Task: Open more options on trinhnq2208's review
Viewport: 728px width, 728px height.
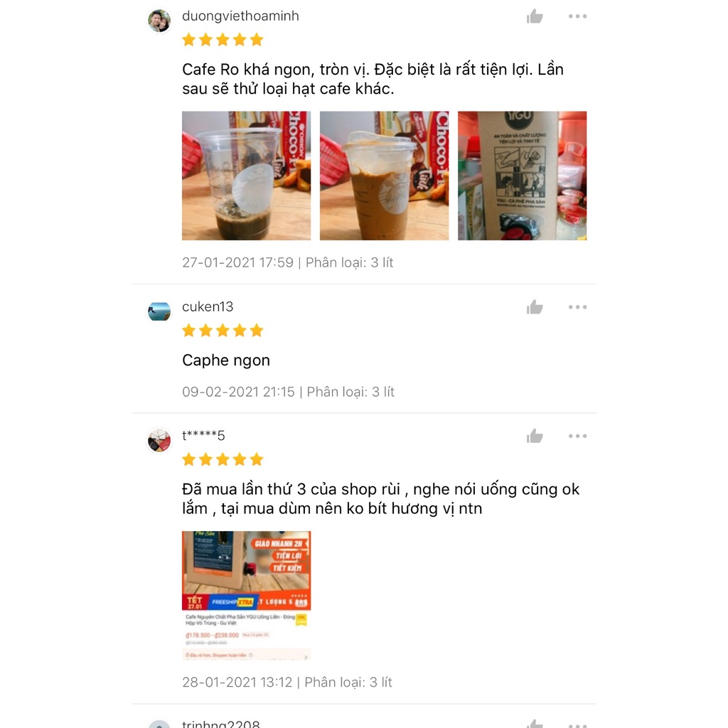Action: pyautogui.click(x=577, y=726)
